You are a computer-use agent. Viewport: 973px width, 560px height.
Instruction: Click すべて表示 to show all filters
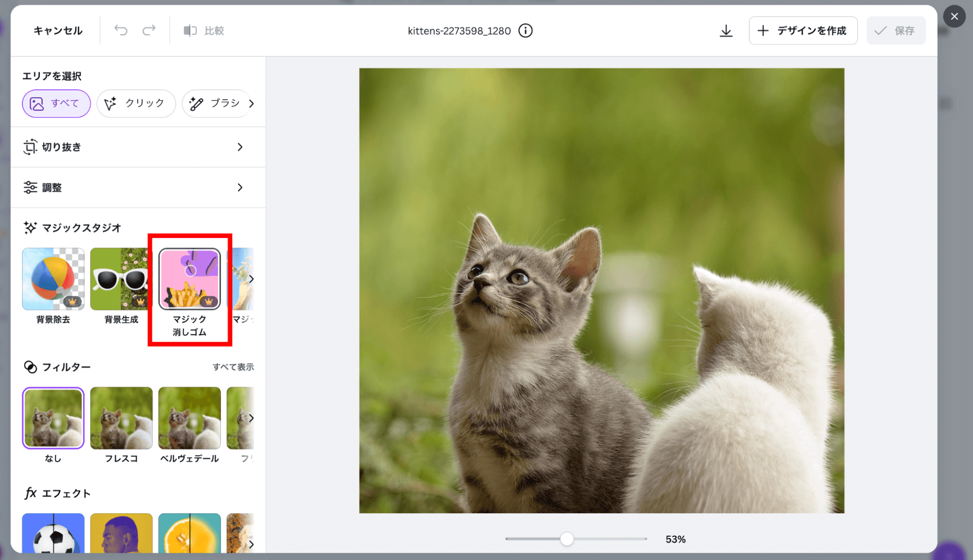point(233,367)
